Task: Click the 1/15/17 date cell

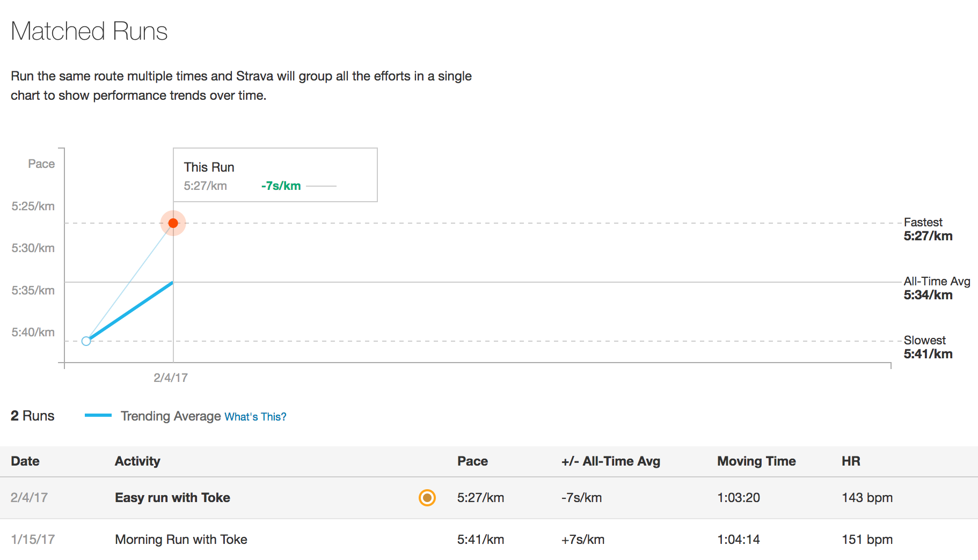Action: point(33,540)
